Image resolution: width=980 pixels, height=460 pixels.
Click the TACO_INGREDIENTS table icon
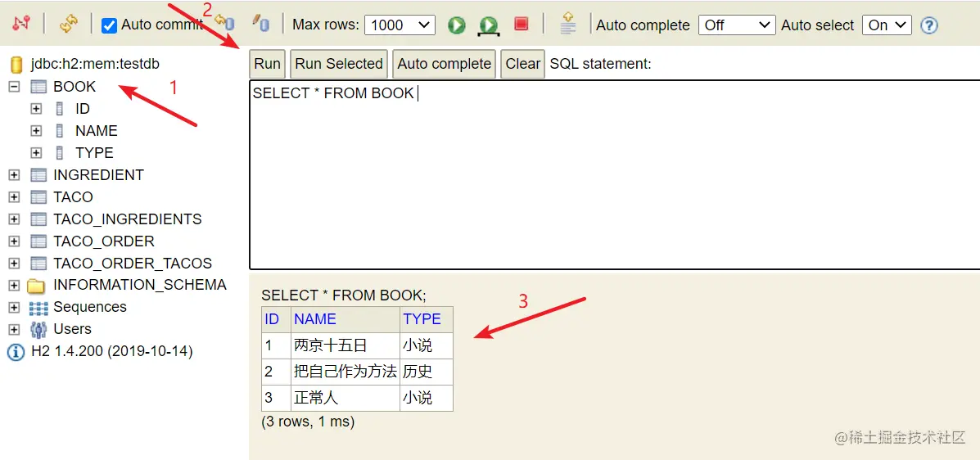[38, 219]
